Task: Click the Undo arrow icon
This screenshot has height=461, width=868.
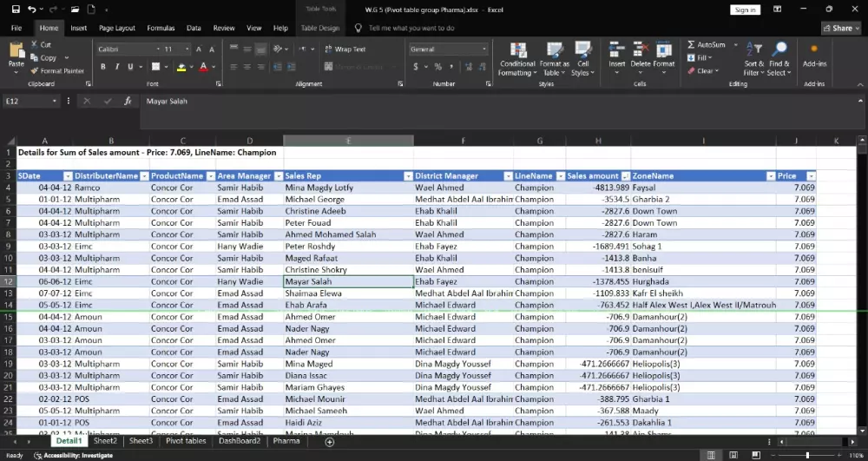Action: [x=32, y=10]
